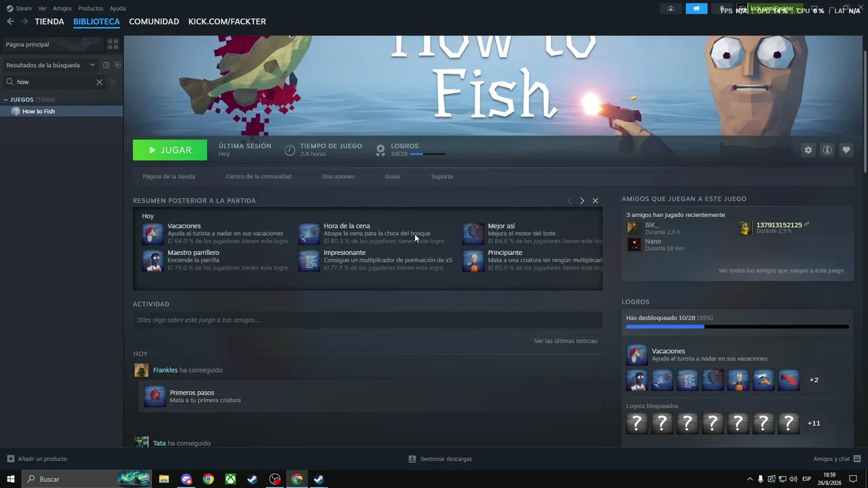Show the +11 more locked achievements
This screenshot has height=488, width=868.
coord(814,423)
